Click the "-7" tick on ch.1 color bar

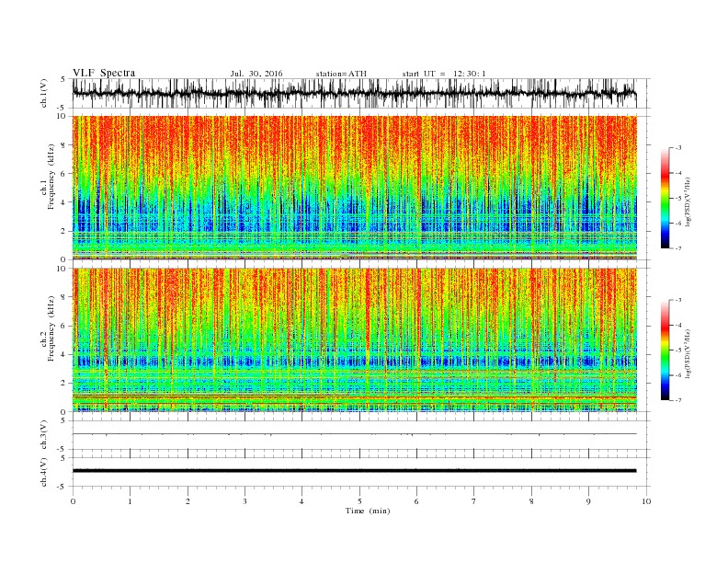coord(678,248)
